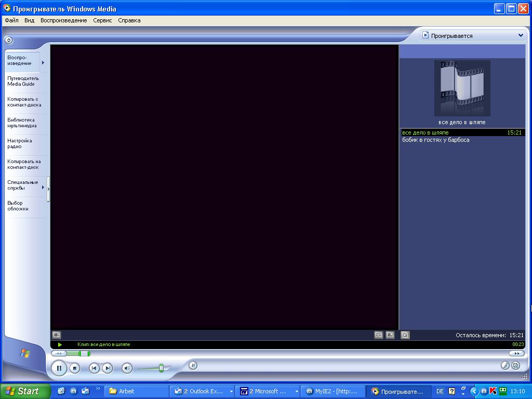Viewport: 532px width, 399px height.
Task: Open Копировать с компакт-диска section
Action: [24, 102]
